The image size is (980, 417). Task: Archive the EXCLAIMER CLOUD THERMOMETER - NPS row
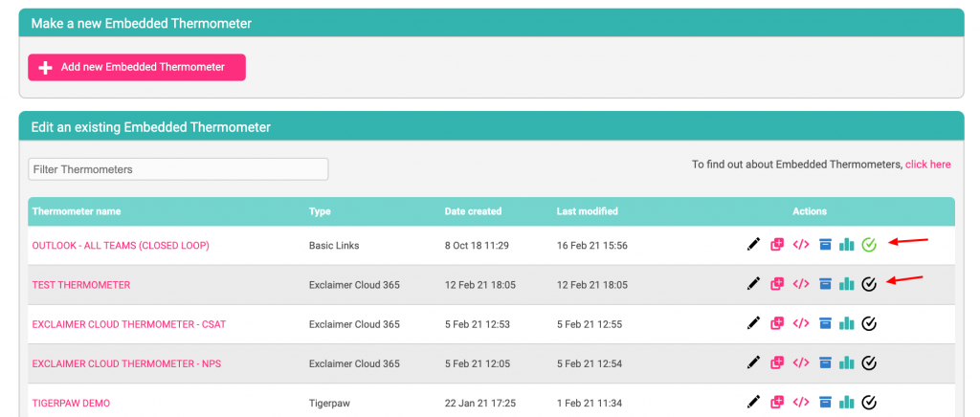[x=825, y=362]
